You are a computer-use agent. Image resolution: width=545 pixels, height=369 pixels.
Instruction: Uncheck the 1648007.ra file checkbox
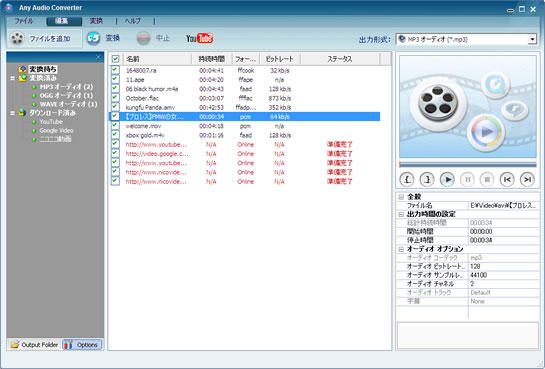(115, 70)
